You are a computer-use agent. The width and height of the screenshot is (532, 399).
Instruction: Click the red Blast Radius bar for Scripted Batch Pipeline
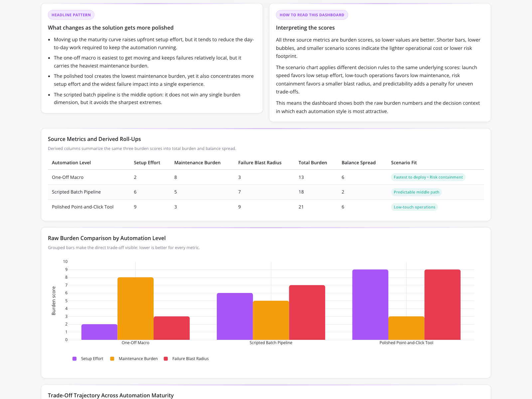(x=307, y=313)
